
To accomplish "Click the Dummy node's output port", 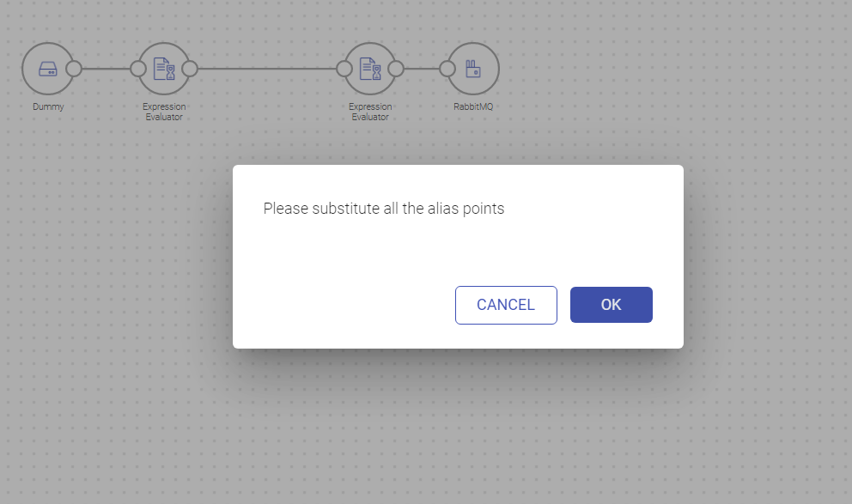I will click(x=74, y=69).
